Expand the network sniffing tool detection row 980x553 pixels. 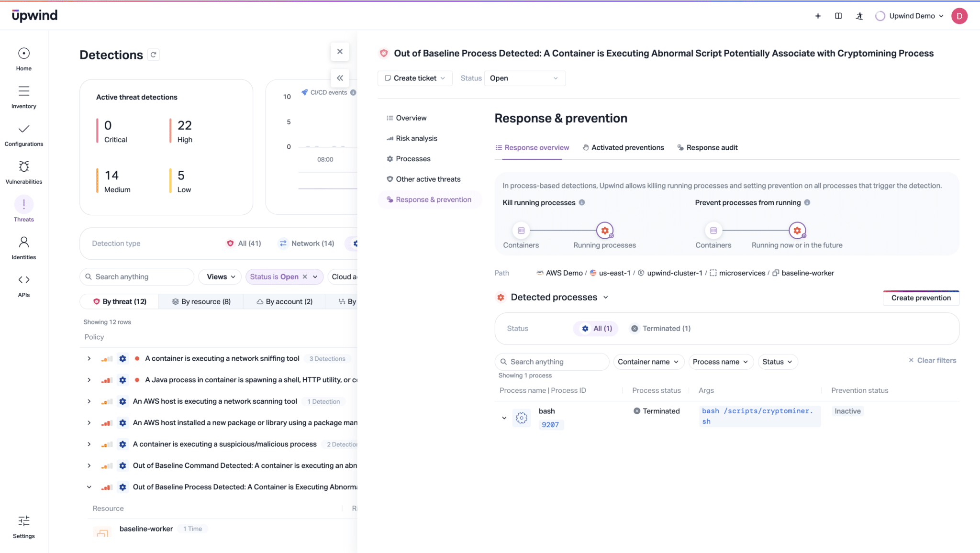(x=89, y=358)
